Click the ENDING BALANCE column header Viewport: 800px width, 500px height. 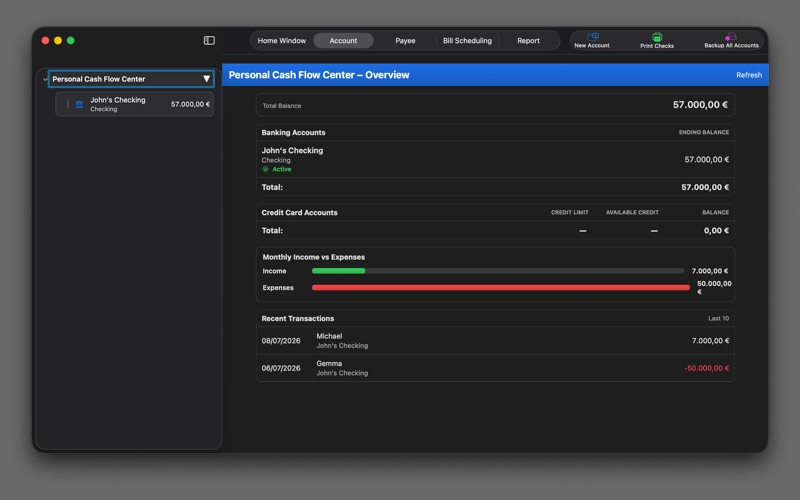704,132
